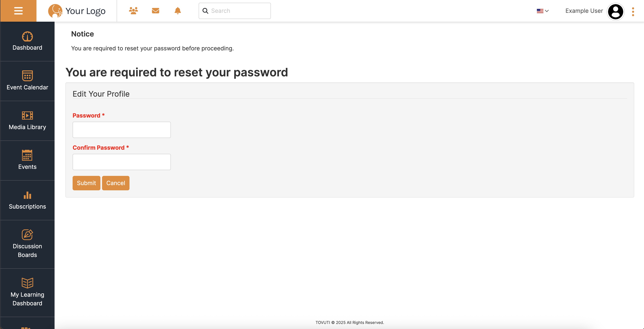Open the Dashboard from the sidebar

click(x=27, y=41)
